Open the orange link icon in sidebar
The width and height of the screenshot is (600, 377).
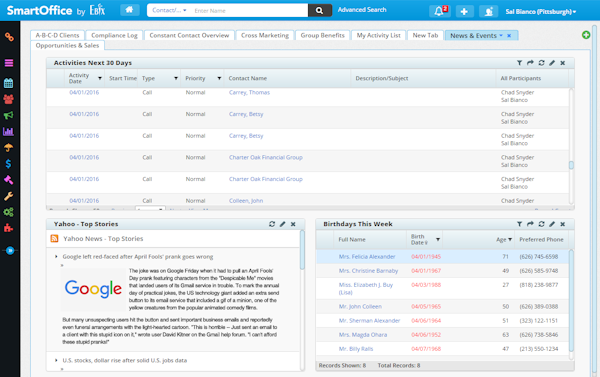point(9,37)
